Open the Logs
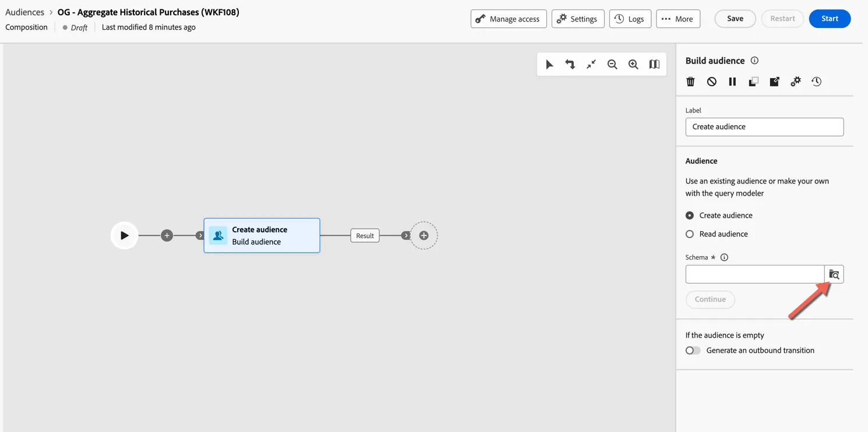 (630, 19)
